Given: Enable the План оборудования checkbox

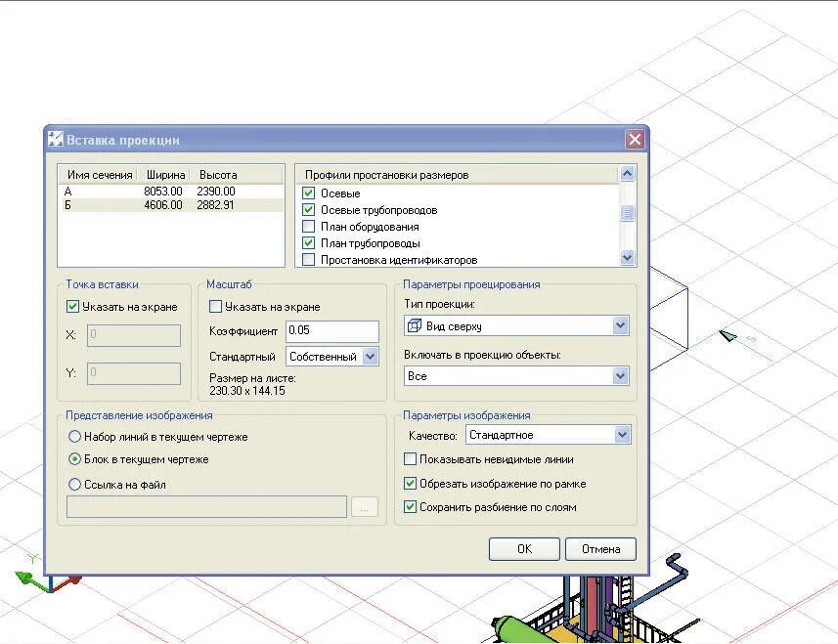Looking at the screenshot, I should tap(308, 227).
